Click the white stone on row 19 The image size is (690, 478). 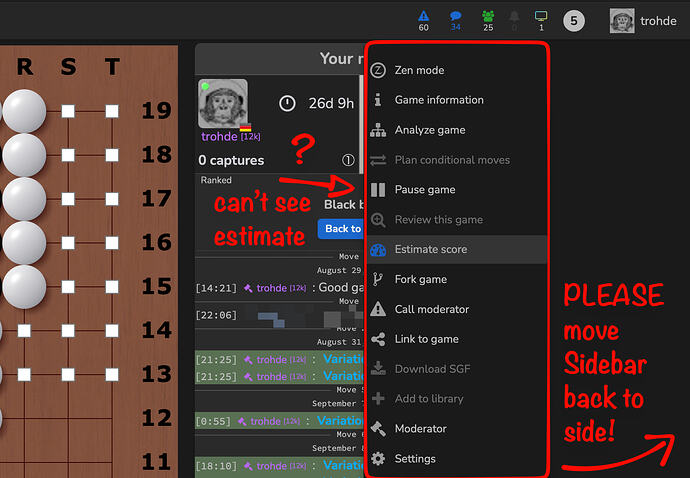click(24, 111)
